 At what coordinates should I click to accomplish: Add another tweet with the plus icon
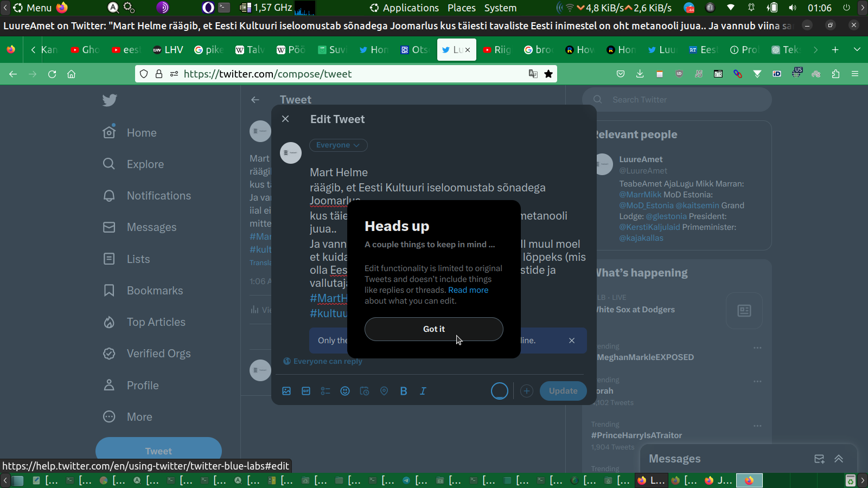coord(526,391)
